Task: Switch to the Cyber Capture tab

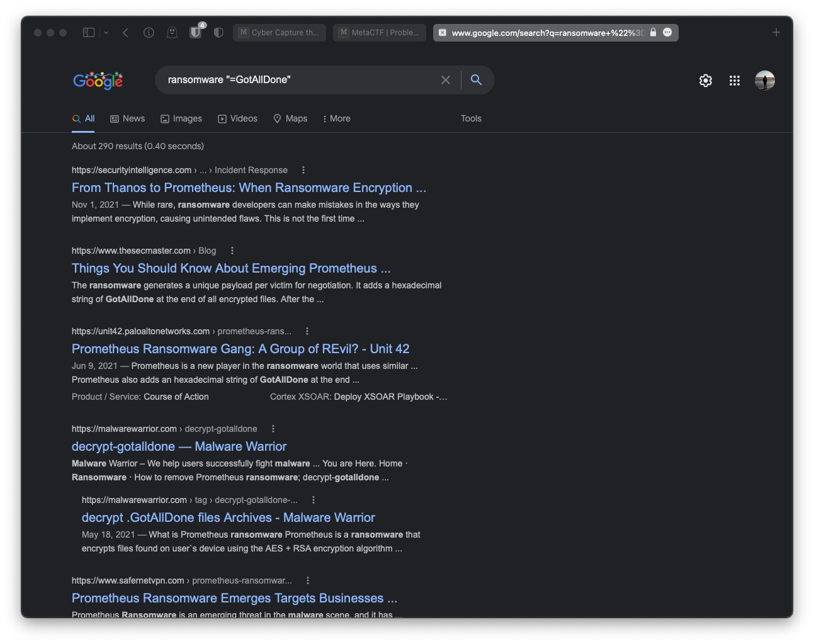Action: (x=280, y=33)
